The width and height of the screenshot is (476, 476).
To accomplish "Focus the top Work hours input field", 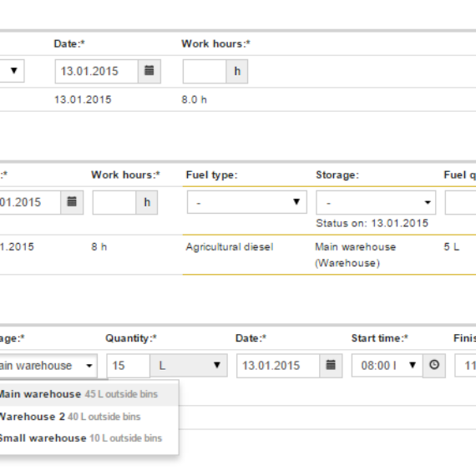I will pos(205,71).
